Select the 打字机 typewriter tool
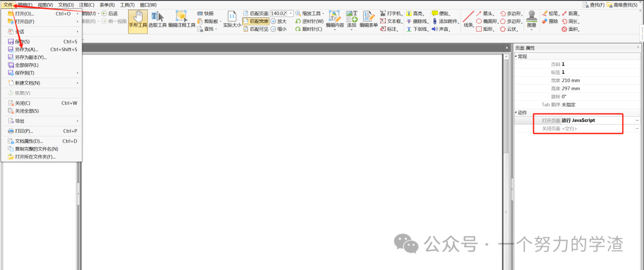Screen dimensions: 644x270 391,14
